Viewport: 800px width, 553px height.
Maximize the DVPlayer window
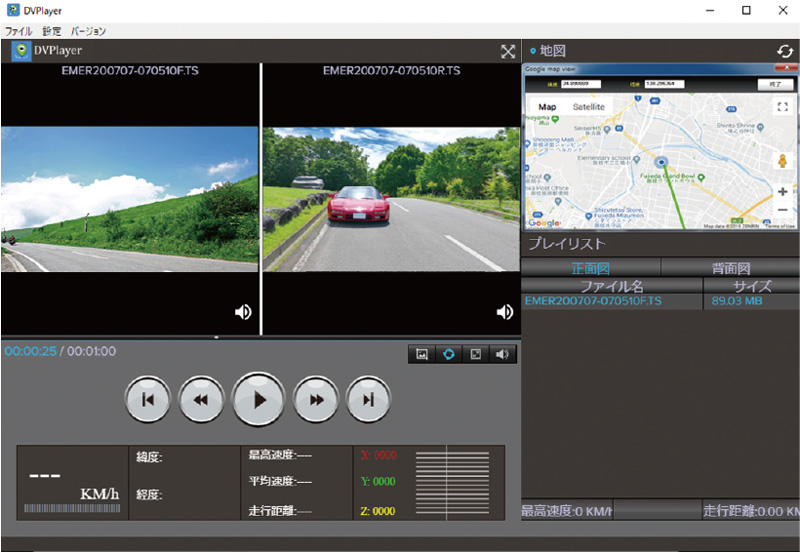746,10
